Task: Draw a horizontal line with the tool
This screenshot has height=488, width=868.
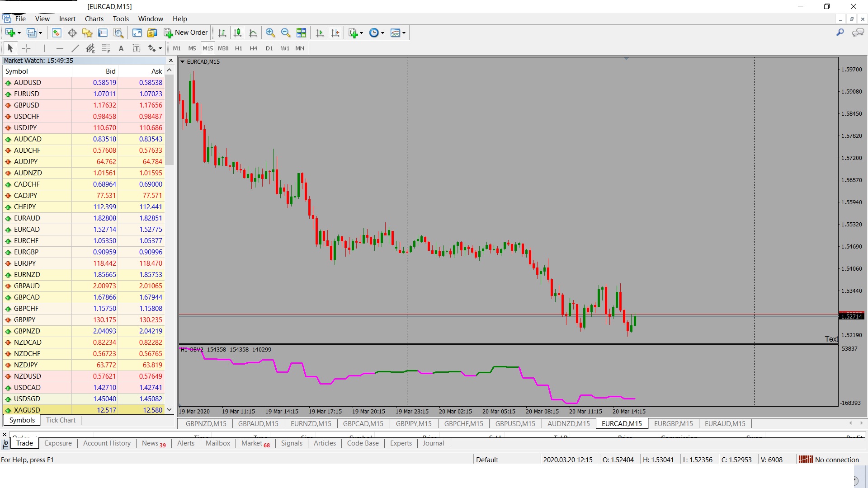Action: coord(60,48)
